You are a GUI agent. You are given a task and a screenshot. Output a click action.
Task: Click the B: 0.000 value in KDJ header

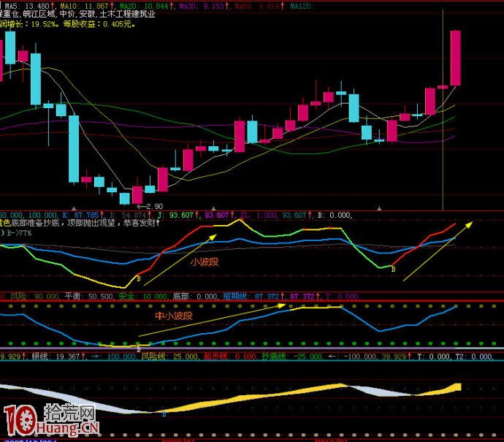335,215
